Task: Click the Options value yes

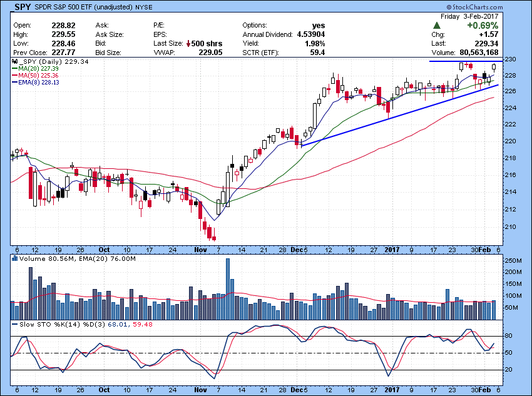Action: click(319, 26)
